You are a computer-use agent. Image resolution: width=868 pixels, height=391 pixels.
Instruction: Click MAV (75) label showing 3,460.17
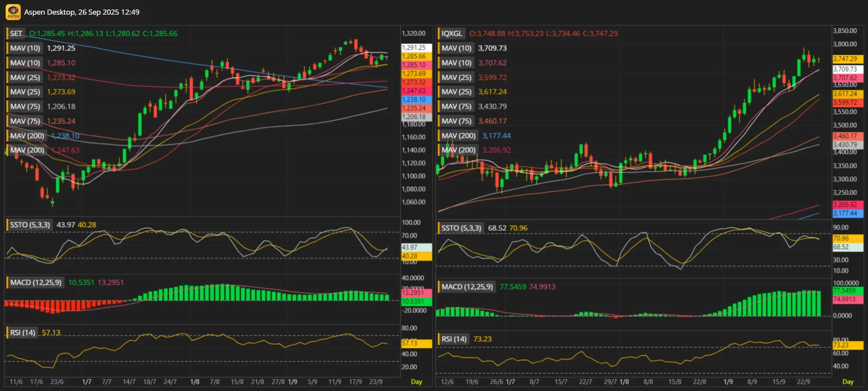click(x=456, y=121)
